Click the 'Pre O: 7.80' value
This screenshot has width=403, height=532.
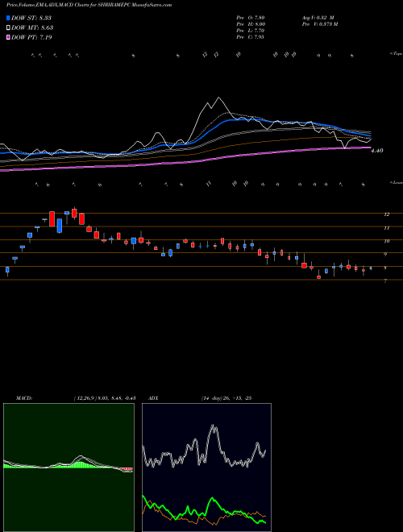(x=251, y=18)
